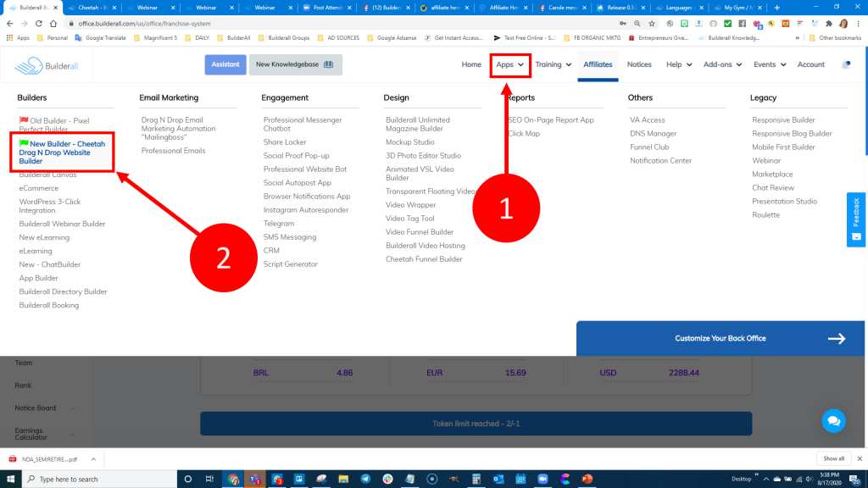Open the browser zoom indicator icon
Viewport: 868px width, 488px height.
(637, 24)
